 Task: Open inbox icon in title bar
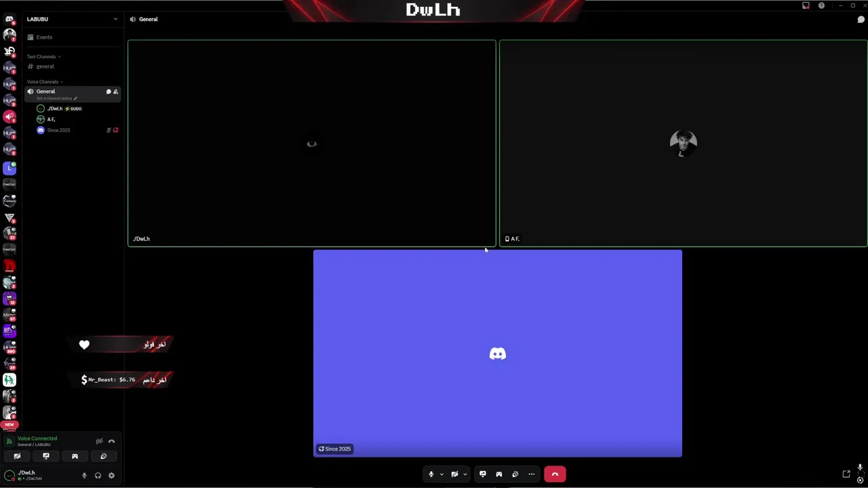(x=806, y=5)
